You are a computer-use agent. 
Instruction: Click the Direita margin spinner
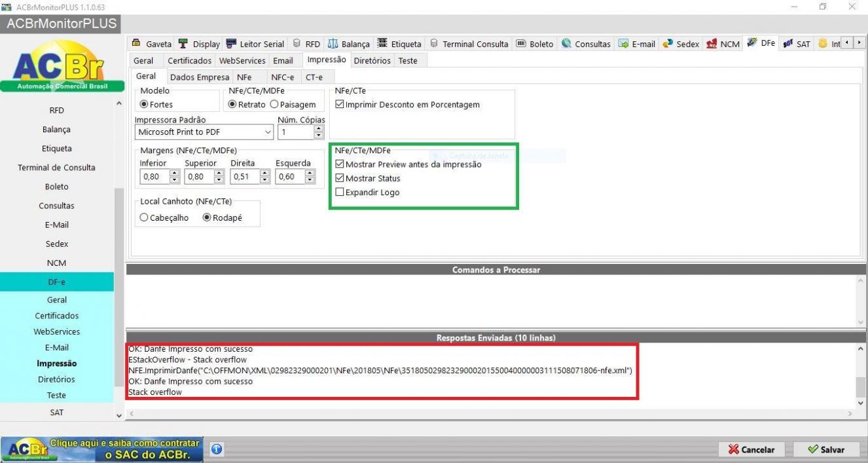[x=250, y=176]
